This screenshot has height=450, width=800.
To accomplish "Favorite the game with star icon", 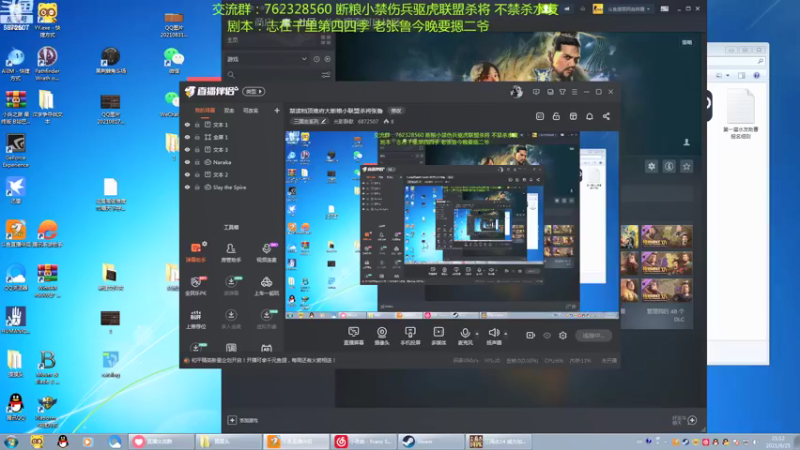I will pyautogui.click(x=687, y=166).
